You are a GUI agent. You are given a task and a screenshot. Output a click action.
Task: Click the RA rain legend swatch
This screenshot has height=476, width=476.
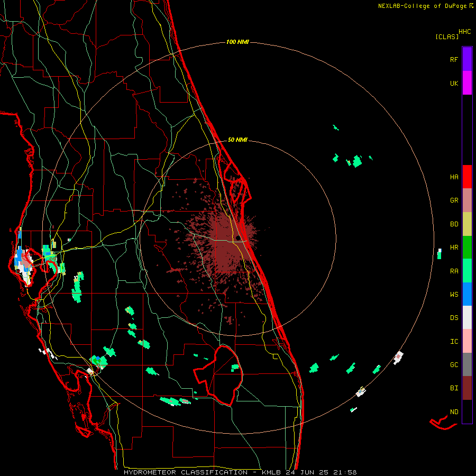pos(467,271)
